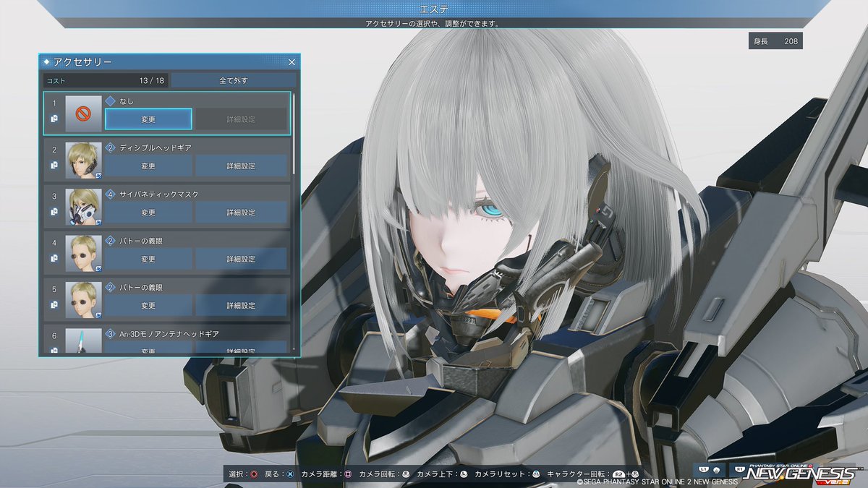
Task: Click the エステ title at top
Action: 433,9
